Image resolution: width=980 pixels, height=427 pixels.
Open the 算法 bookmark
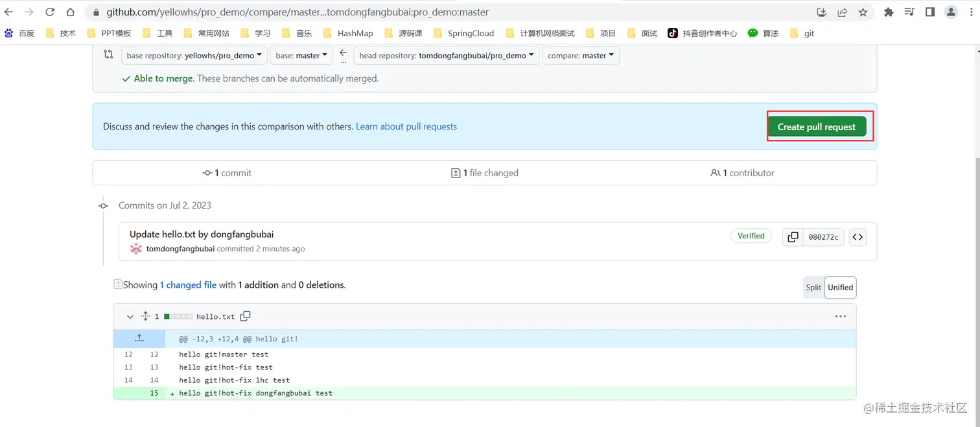coord(763,33)
